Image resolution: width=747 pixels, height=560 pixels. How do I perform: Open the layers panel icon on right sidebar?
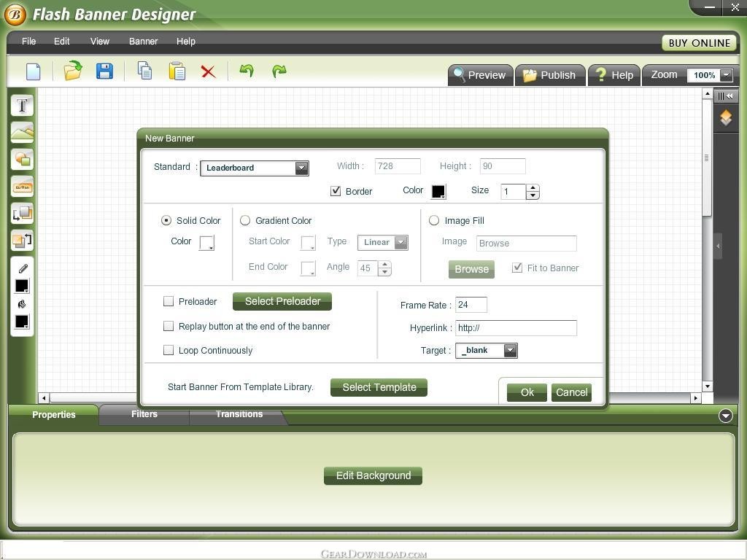pos(726,117)
